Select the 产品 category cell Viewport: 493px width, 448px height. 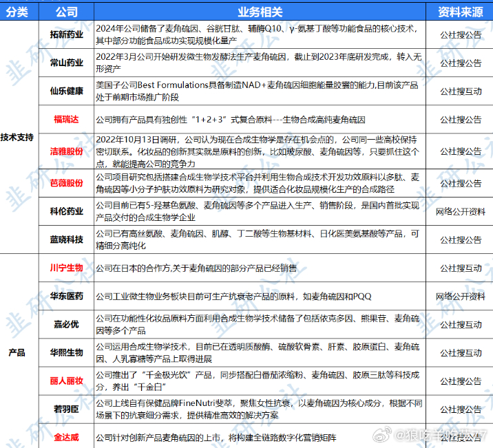tap(17, 352)
